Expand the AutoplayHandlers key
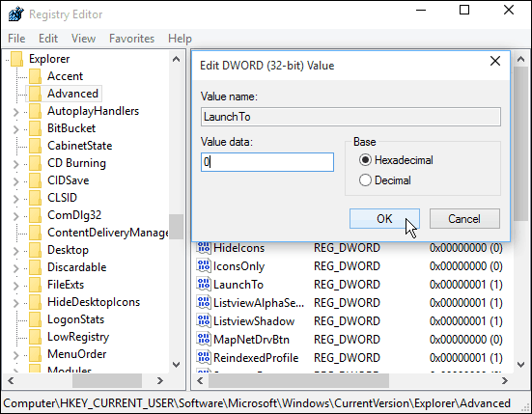This screenshot has width=532, height=414. point(15,112)
